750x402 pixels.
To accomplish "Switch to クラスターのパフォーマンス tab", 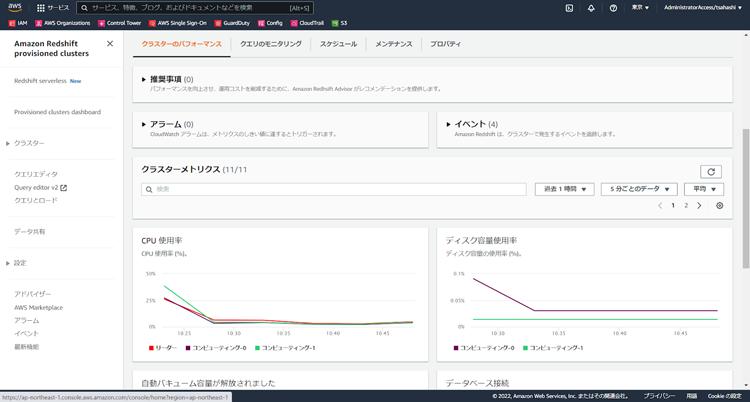I will point(182,44).
